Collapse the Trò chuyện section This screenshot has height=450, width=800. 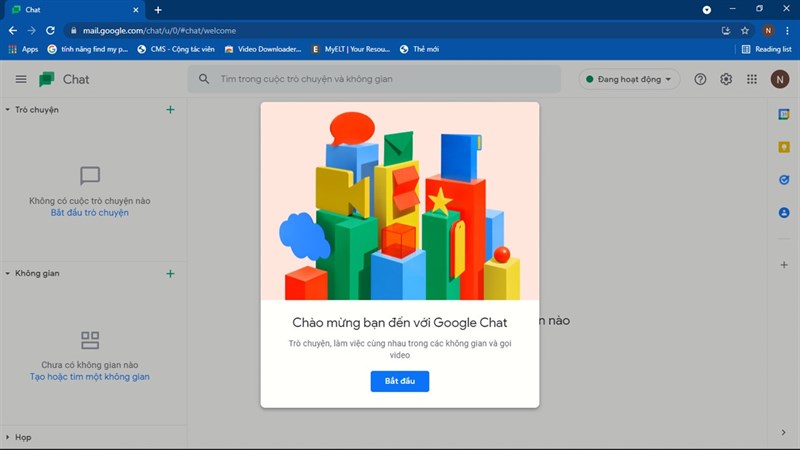click(x=8, y=110)
